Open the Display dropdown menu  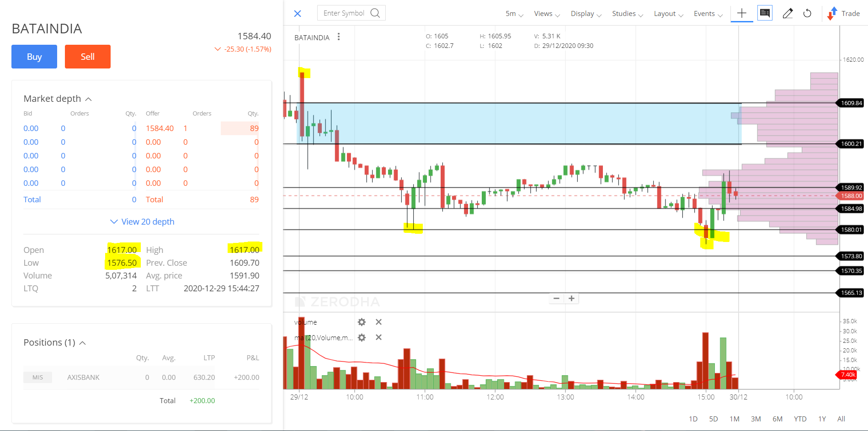point(586,14)
